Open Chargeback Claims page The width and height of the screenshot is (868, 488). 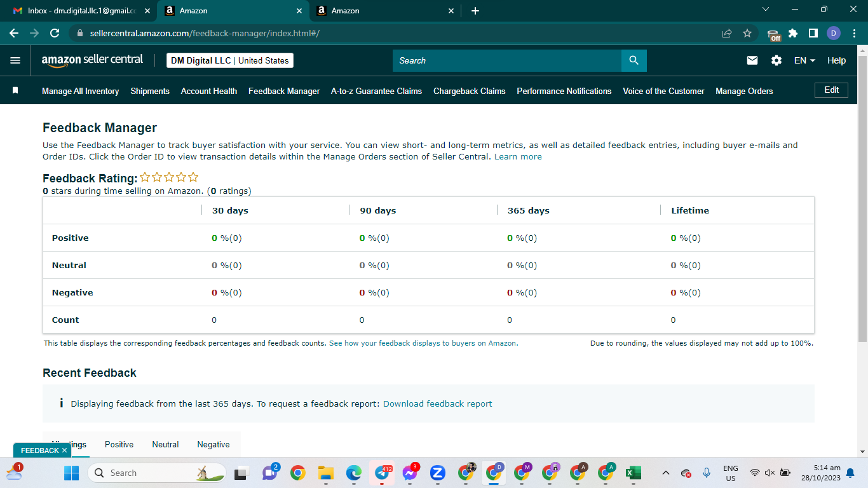point(470,91)
